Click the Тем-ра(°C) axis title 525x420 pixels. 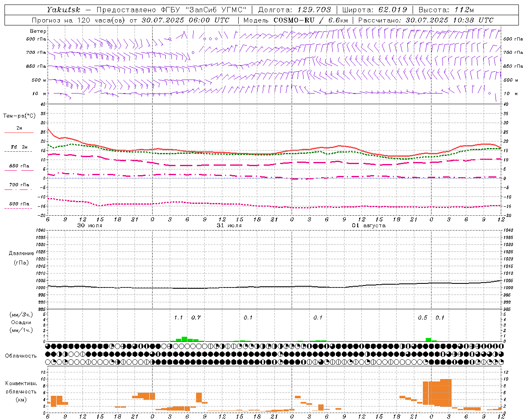(19, 116)
